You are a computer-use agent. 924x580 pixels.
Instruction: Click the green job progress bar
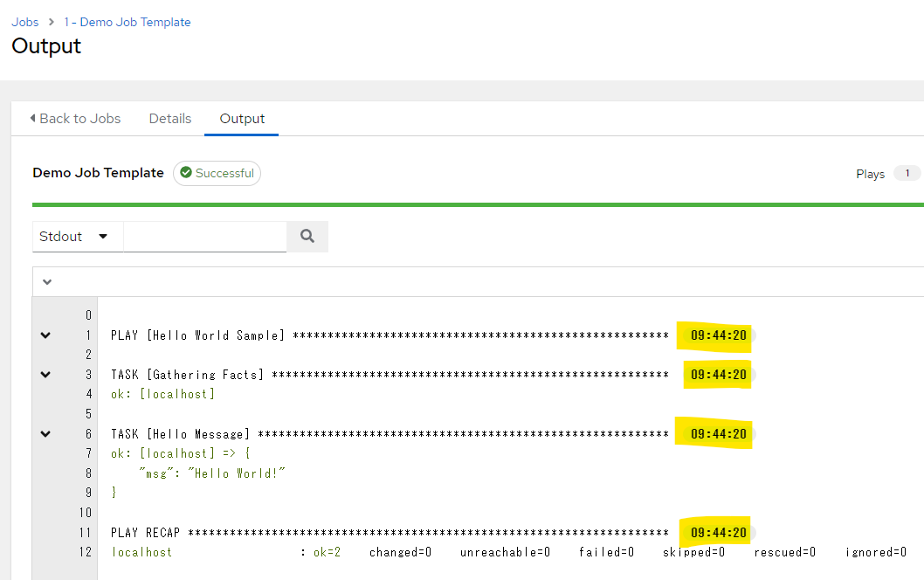pyautogui.click(x=477, y=204)
